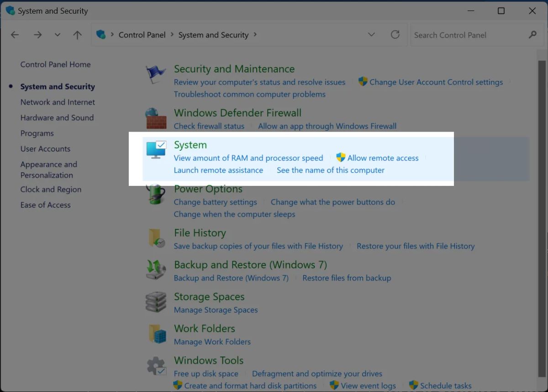
Task: Go forward using the forward arrow
Action: (x=37, y=35)
